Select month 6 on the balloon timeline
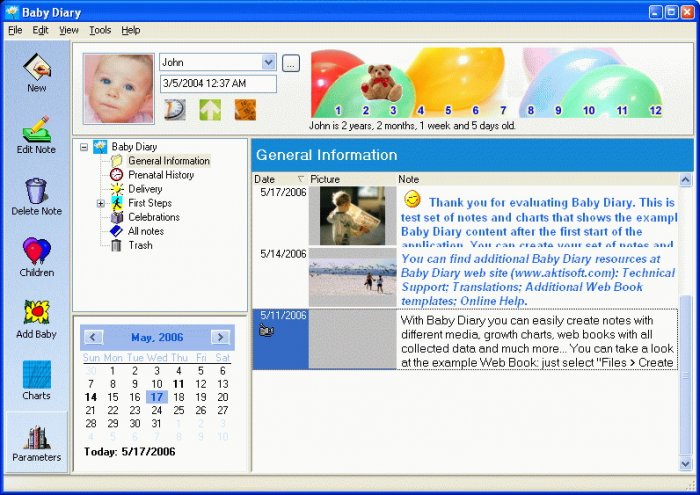This screenshot has width=700, height=495. pos(475,110)
